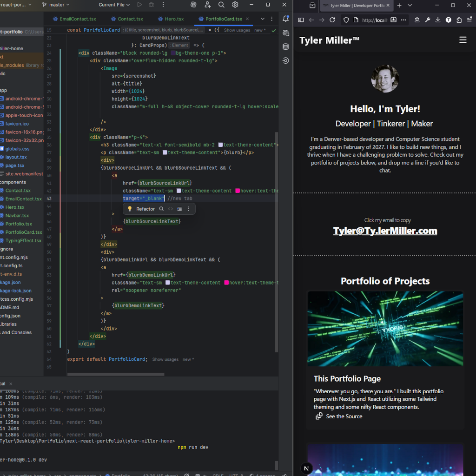
Task: Click the copy icon beside See the Source
Action: point(319,416)
